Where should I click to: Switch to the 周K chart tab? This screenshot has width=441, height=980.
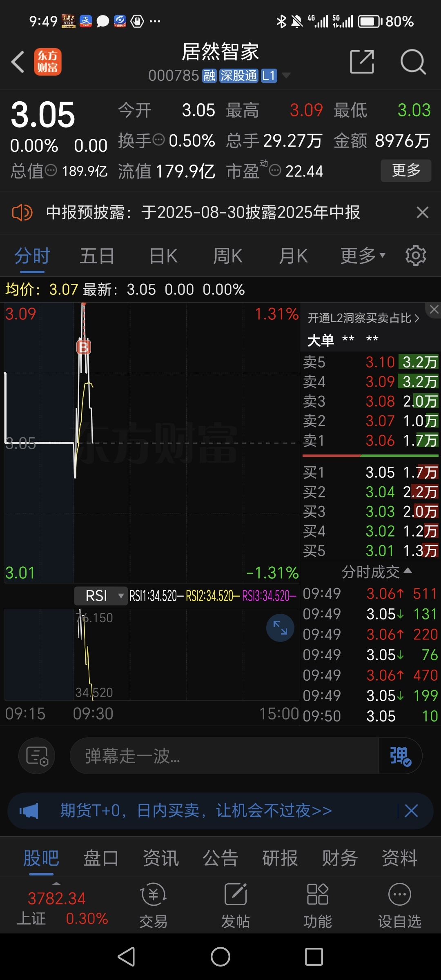pyautogui.click(x=228, y=256)
